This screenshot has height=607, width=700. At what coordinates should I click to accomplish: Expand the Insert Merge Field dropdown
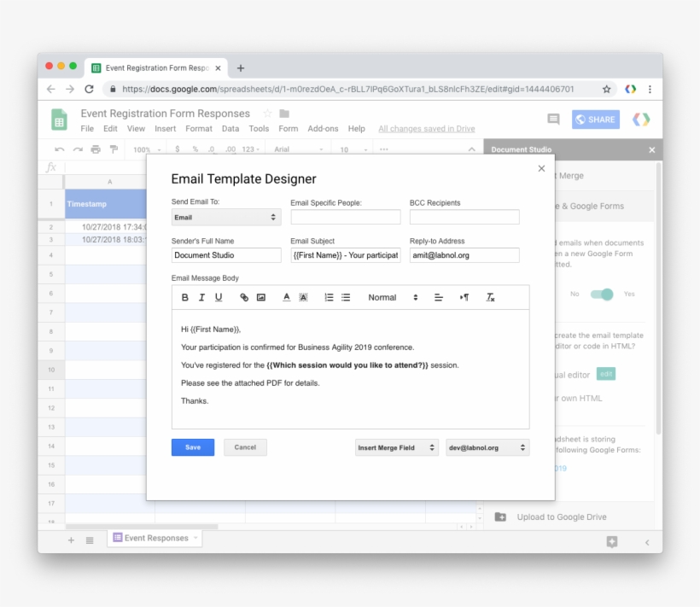(x=397, y=446)
